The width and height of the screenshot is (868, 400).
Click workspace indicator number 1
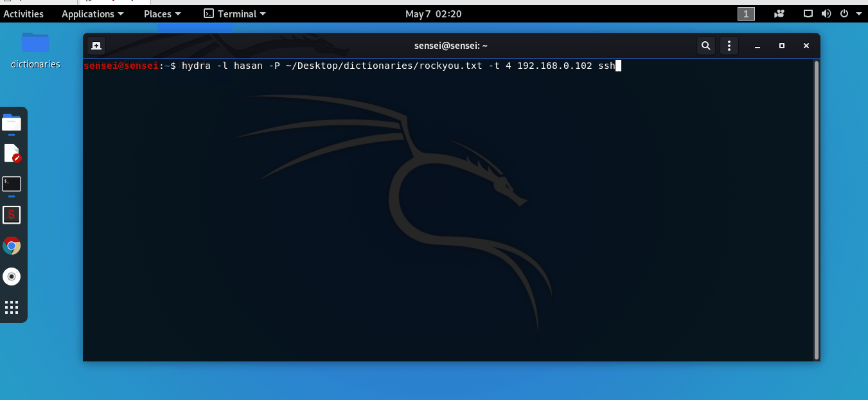coord(746,14)
